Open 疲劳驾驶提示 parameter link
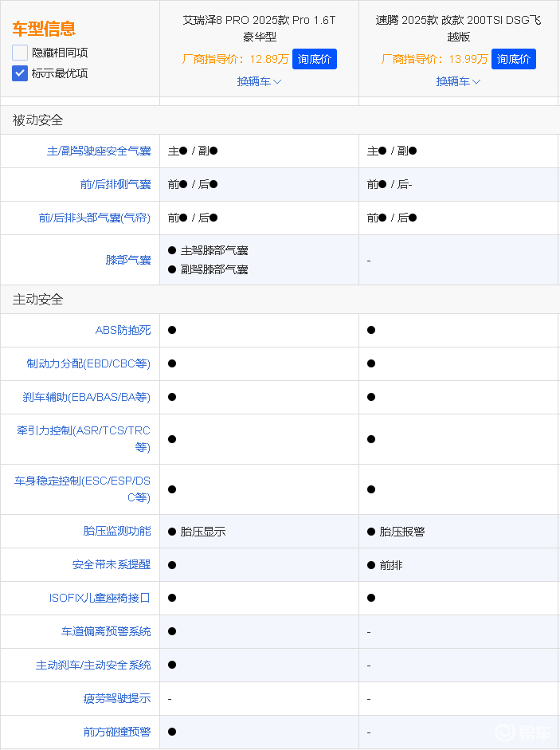 click(x=117, y=698)
